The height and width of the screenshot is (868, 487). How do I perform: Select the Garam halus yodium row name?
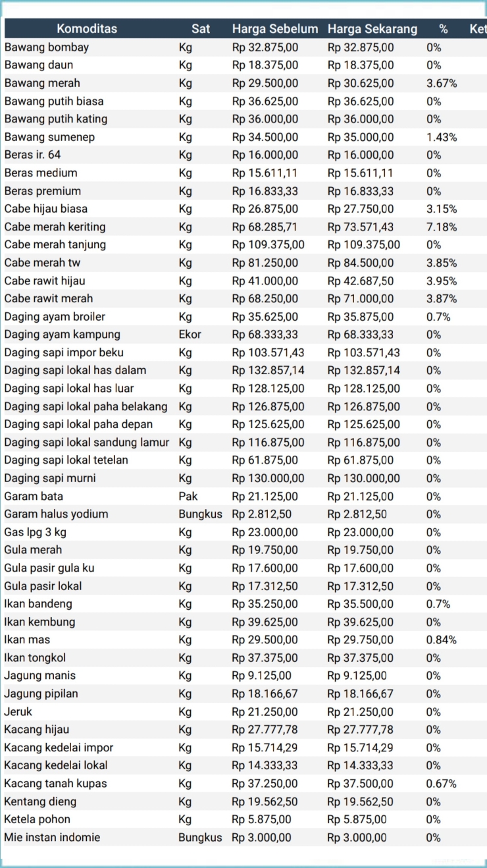pos(56,514)
